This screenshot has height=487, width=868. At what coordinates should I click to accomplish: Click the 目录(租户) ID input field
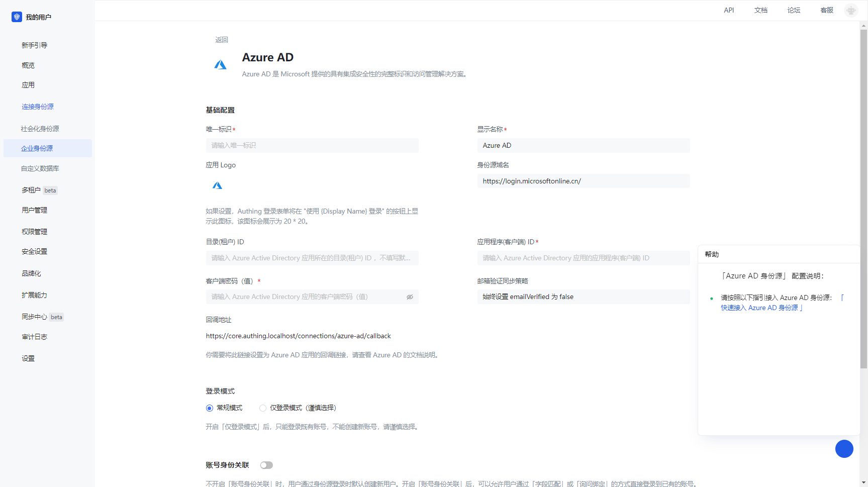[312, 258]
